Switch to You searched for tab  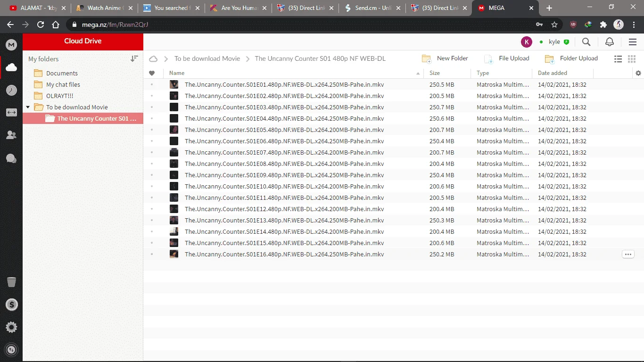(172, 8)
